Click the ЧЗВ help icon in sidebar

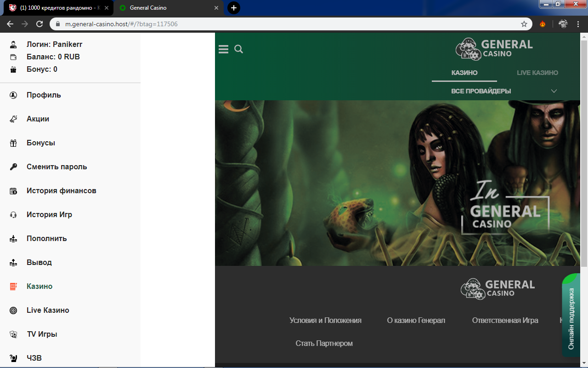point(13,358)
